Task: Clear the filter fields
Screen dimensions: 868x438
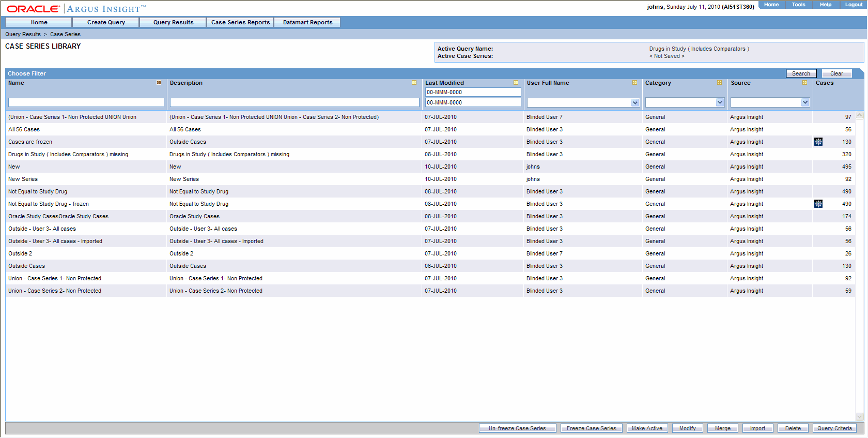Action: click(x=837, y=73)
